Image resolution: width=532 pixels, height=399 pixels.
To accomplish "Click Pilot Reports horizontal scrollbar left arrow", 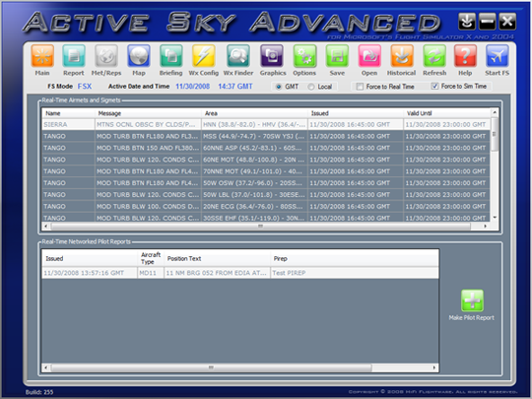I will (45, 367).
